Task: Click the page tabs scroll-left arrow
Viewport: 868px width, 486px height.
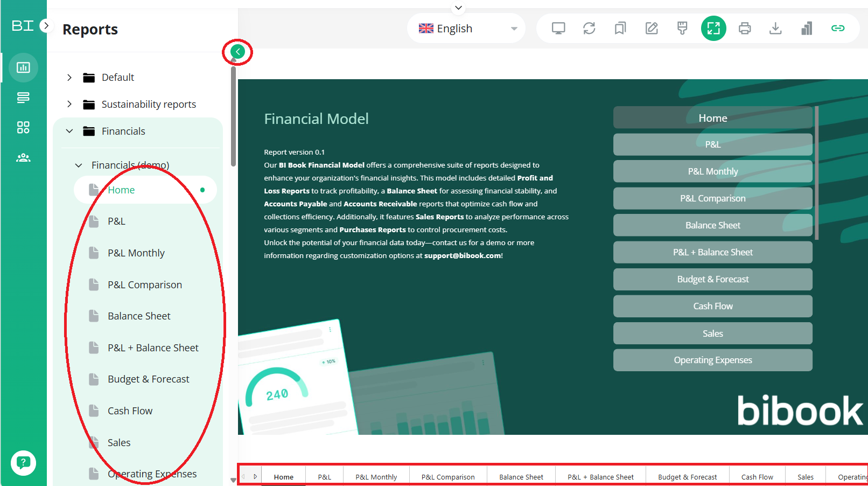Action: [243, 476]
